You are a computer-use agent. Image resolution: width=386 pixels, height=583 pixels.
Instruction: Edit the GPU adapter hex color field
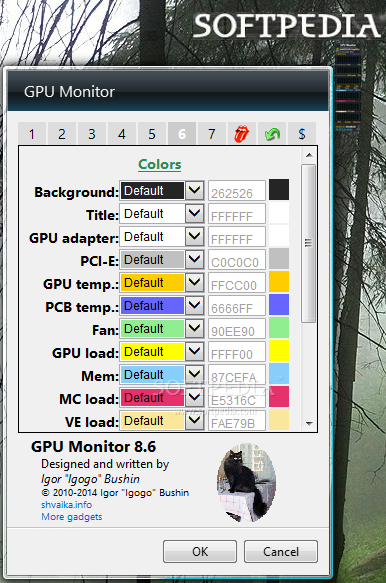tap(237, 237)
